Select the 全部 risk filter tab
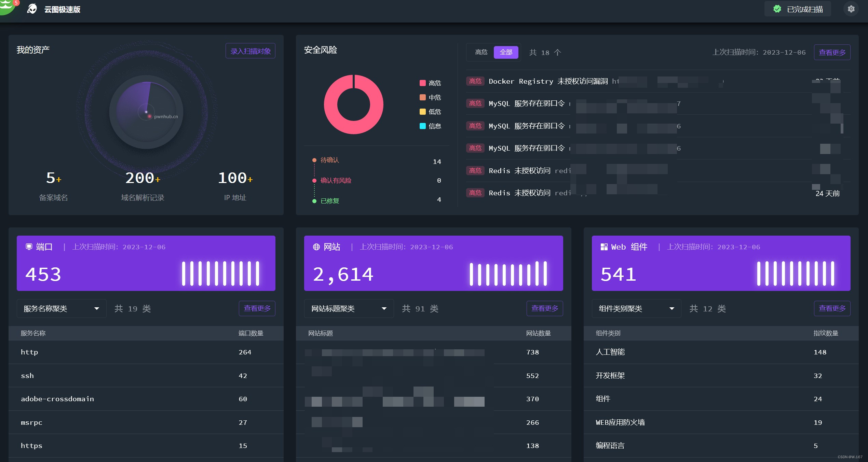This screenshot has width=868, height=462. (506, 52)
